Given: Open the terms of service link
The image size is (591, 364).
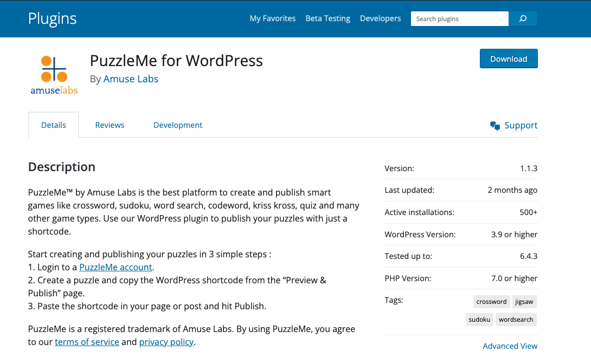Looking at the screenshot, I should (87, 341).
